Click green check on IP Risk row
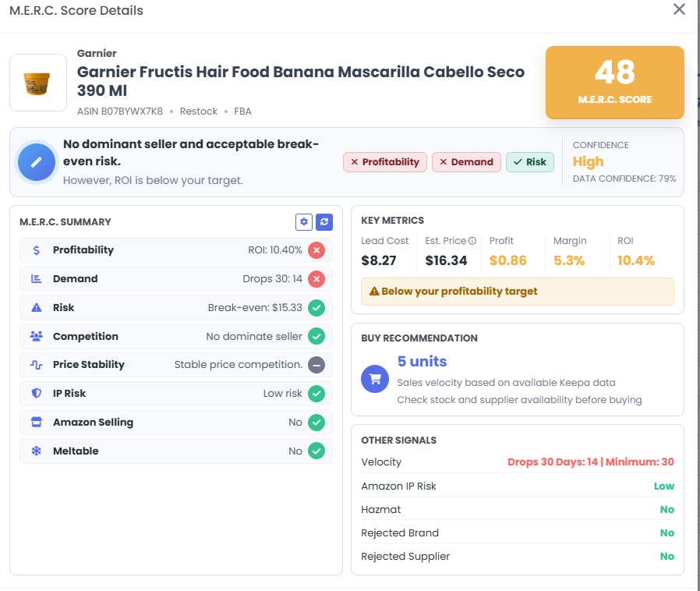The width and height of the screenshot is (700, 591). [316, 394]
